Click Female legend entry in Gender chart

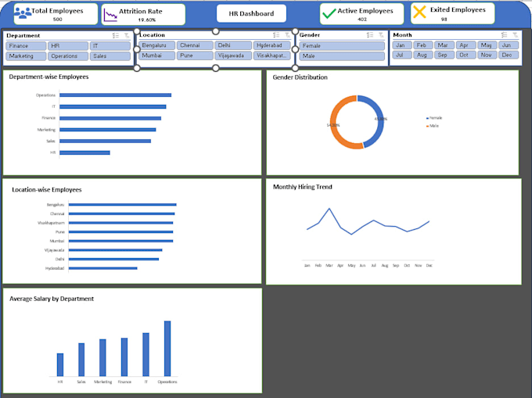click(x=434, y=118)
